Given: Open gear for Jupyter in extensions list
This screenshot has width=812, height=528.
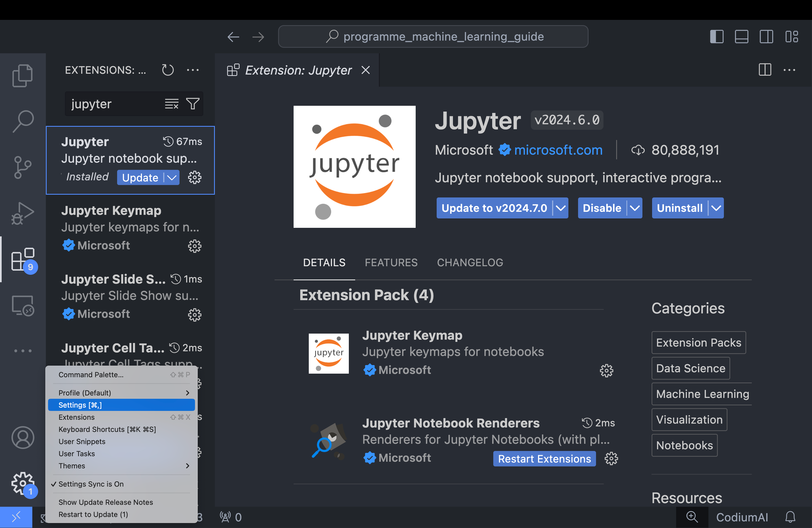Looking at the screenshot, I should (195, 178).
